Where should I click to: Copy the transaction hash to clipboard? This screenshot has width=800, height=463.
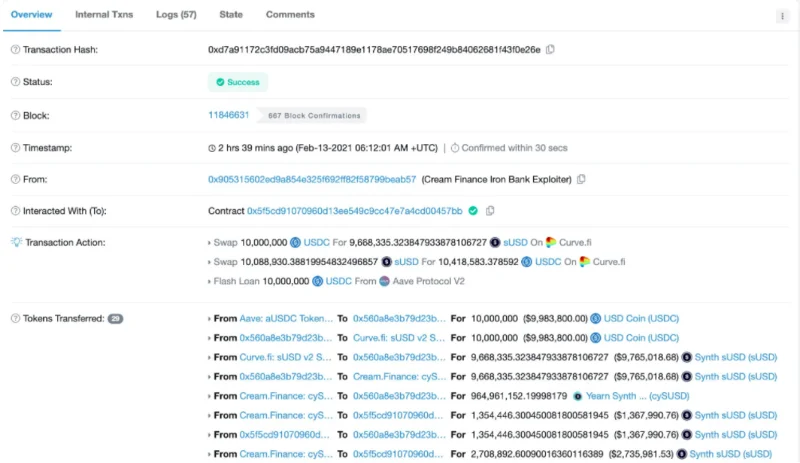click(x=550, y=50)
